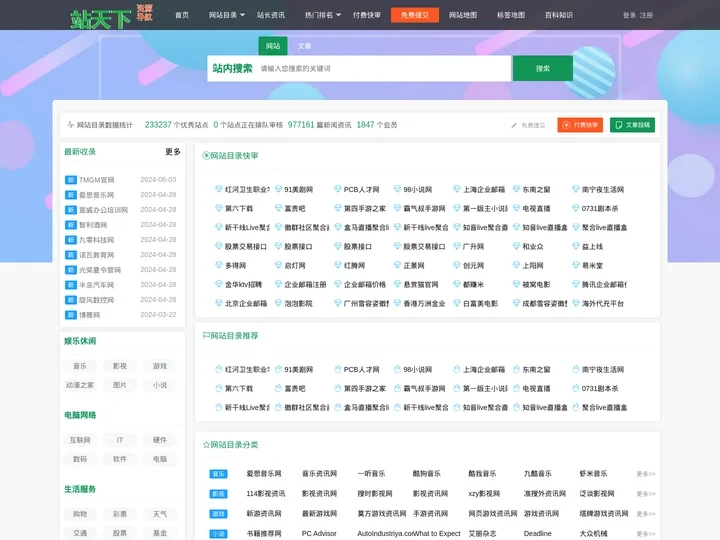
Task: Expand the 网站目录 dropdown menu
Action: [227, 15]
